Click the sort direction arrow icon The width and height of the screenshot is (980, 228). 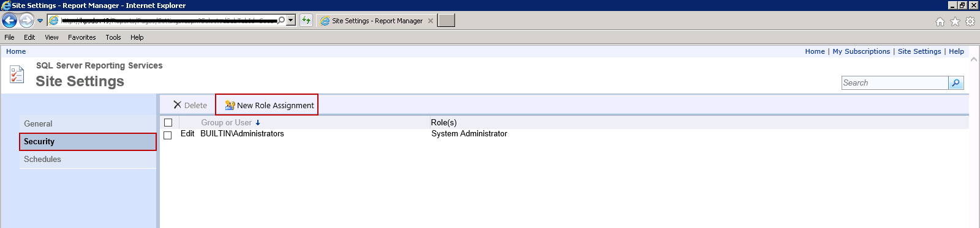tap(258, 123)
